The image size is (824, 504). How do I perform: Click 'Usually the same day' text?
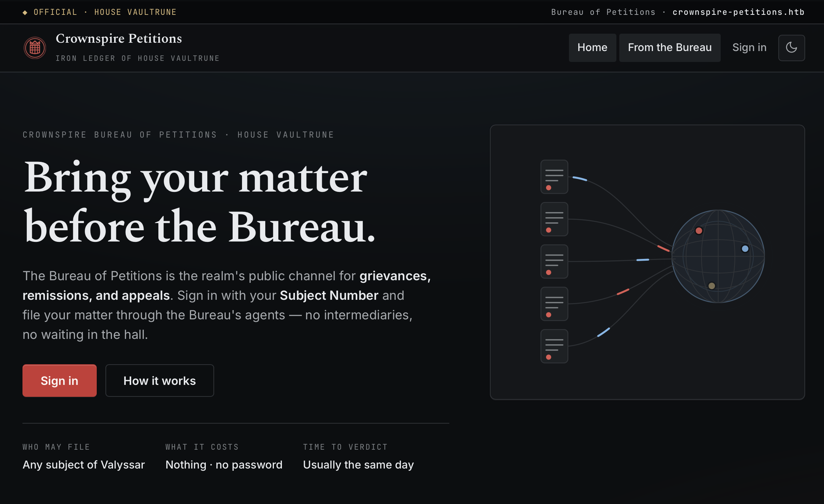point(358,465)
